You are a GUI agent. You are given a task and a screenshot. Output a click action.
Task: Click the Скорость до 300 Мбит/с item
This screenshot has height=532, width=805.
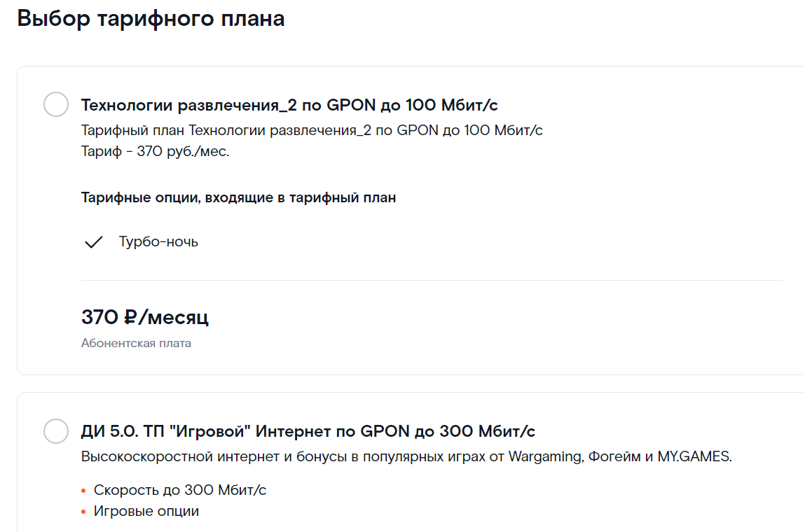[180, 490]
